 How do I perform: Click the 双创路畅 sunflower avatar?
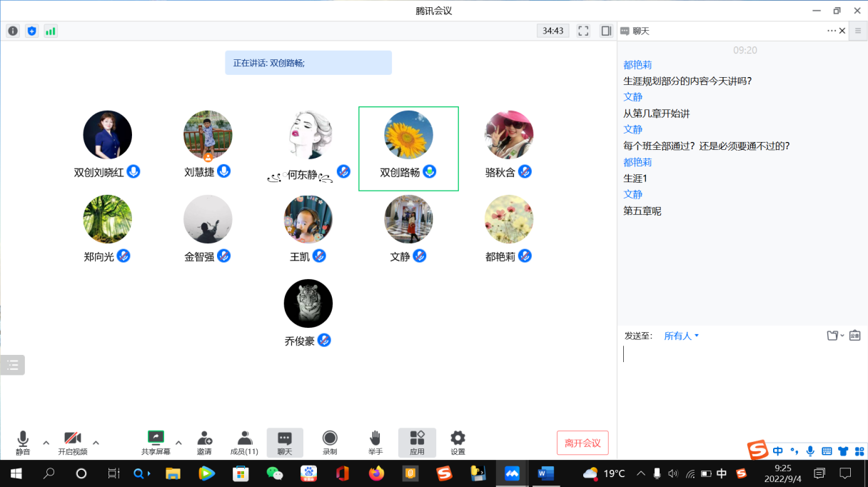coord(408,135)
